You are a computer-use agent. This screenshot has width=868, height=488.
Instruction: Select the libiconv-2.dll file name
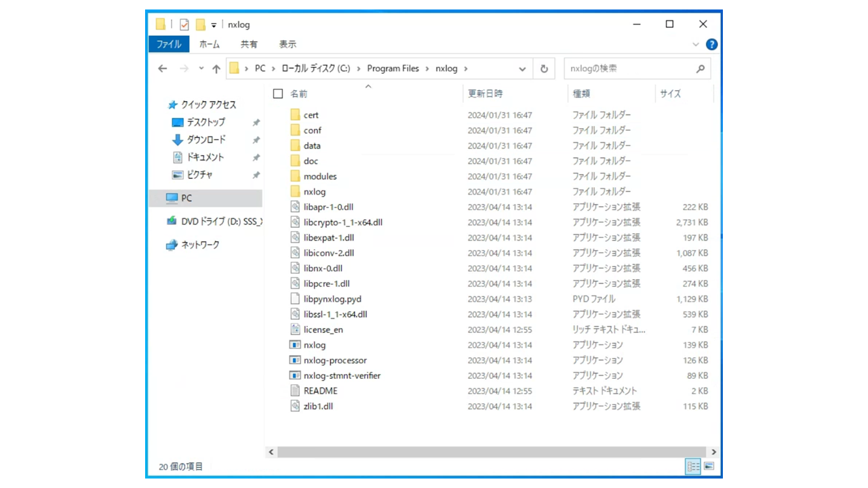329,253
